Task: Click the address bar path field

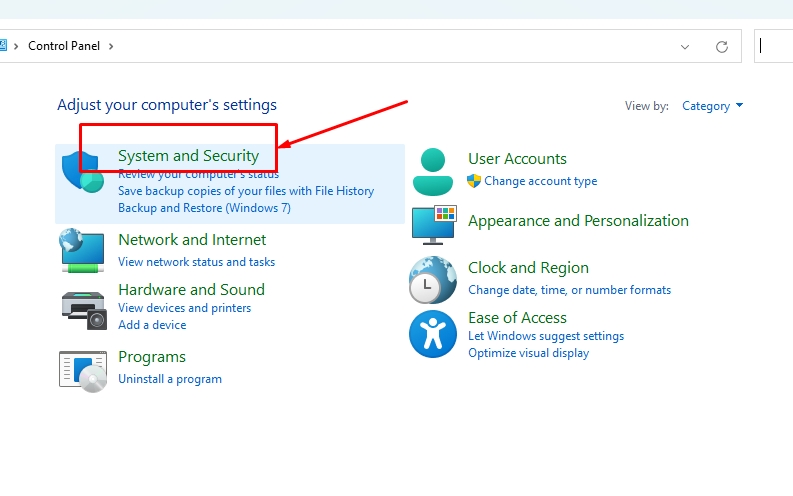Action: (371, 46)
